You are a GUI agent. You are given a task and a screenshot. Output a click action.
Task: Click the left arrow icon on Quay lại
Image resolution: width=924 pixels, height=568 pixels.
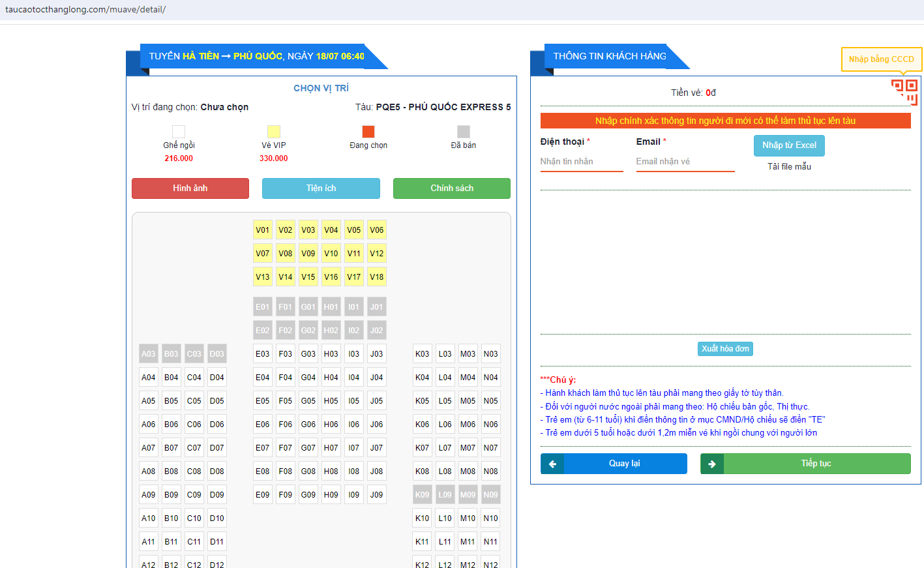point(552,464)
